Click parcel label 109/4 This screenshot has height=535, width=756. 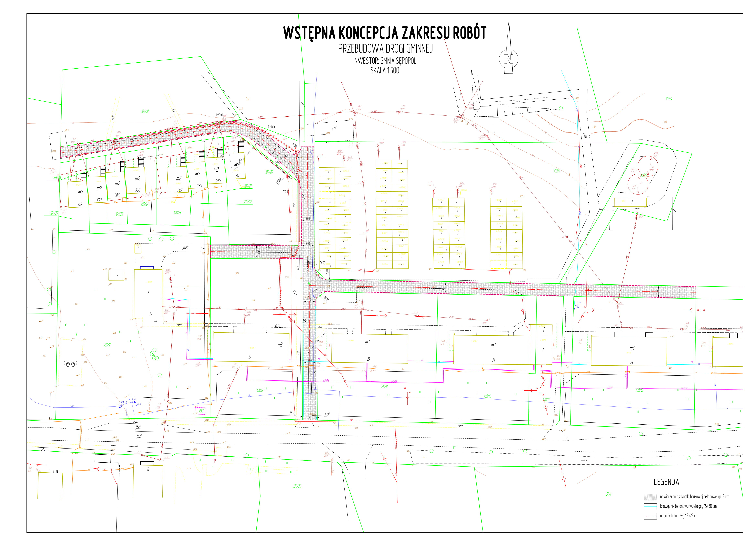669,99
